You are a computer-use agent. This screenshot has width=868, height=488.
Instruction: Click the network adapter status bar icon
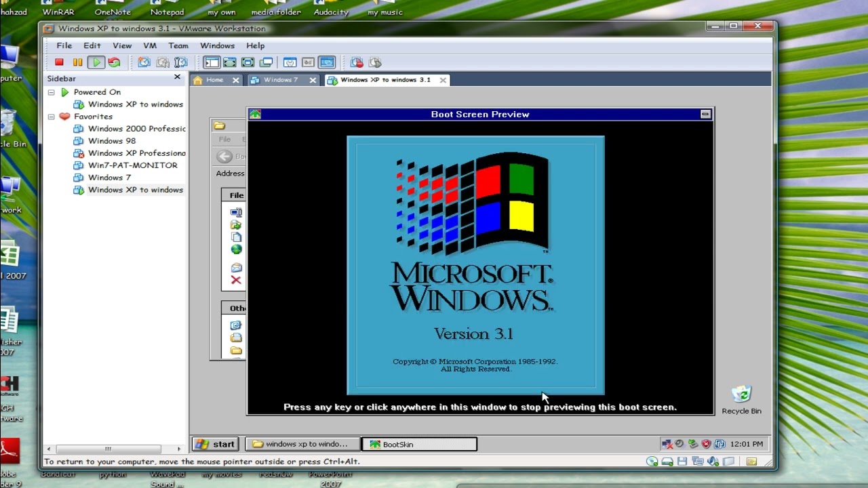(x=698, y=462)
